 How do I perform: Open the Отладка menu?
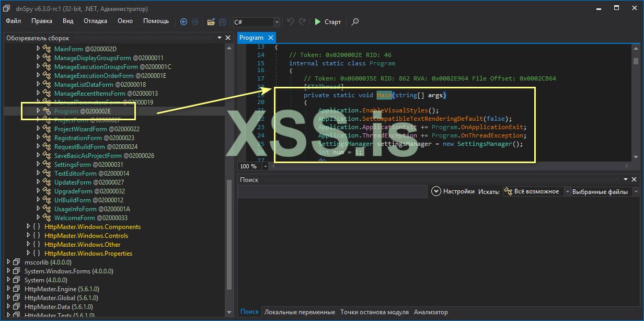coord(95,21)
